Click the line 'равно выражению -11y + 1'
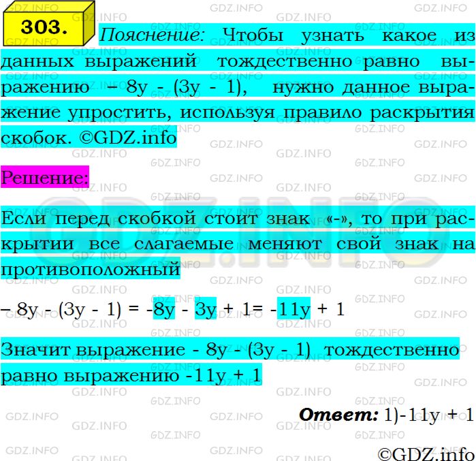Image resolution: width=476 pixels, height=461 pixels. [x=131, y=375]
